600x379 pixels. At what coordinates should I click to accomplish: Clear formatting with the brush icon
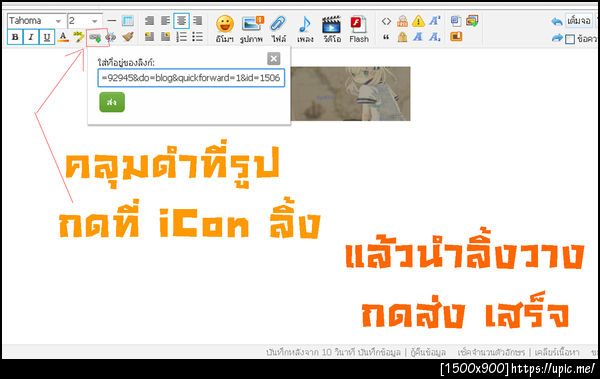128,37
